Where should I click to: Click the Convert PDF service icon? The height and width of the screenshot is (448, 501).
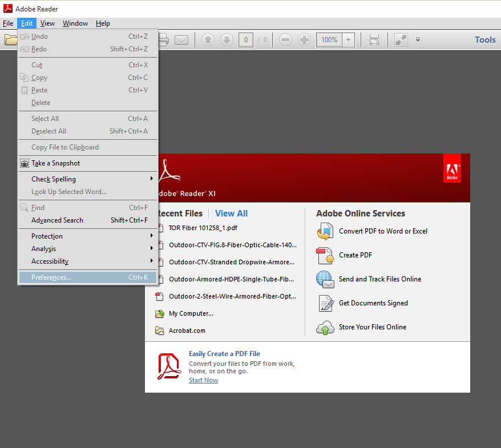click(325, 231)
